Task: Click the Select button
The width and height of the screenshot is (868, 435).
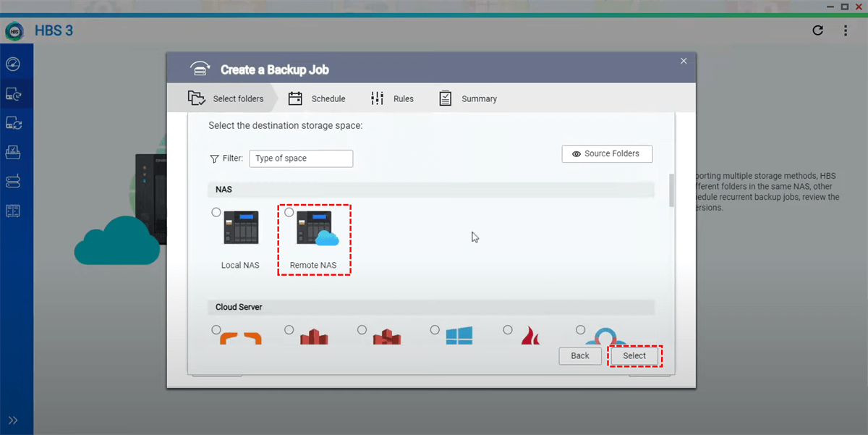Action: (634, 356)
